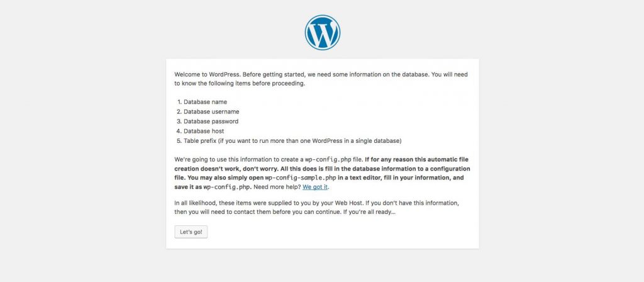The height and width of the screenshot is (282, 644).
Task: Click empty white space beside Let's go! button
Action: click(328, 232)
